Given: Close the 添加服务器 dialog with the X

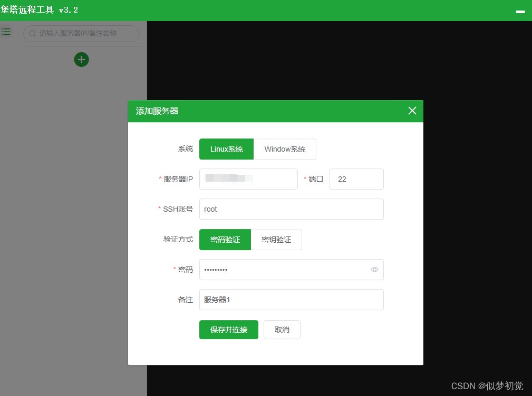Looking at the screenshot, I should (412, 111).
